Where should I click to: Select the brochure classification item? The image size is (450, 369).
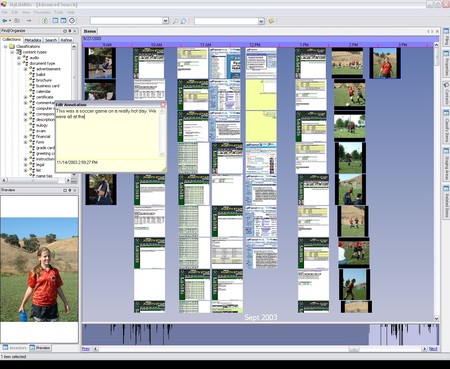44,80
